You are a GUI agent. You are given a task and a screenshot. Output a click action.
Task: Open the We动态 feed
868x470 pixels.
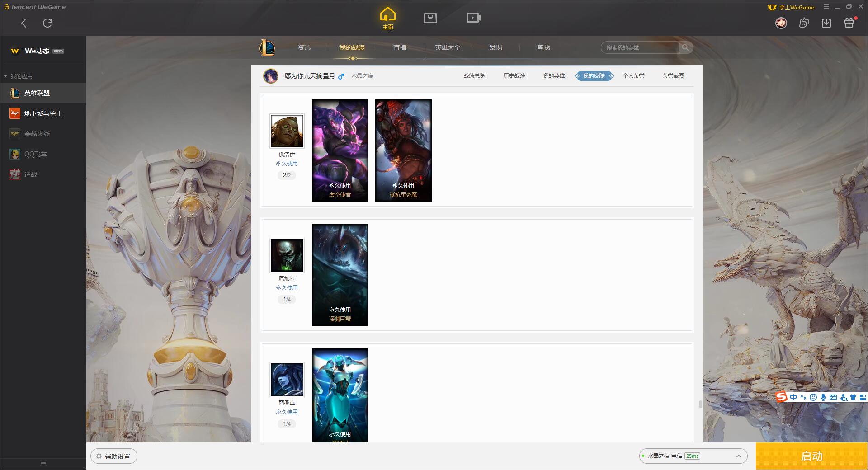tap(43, 51)
